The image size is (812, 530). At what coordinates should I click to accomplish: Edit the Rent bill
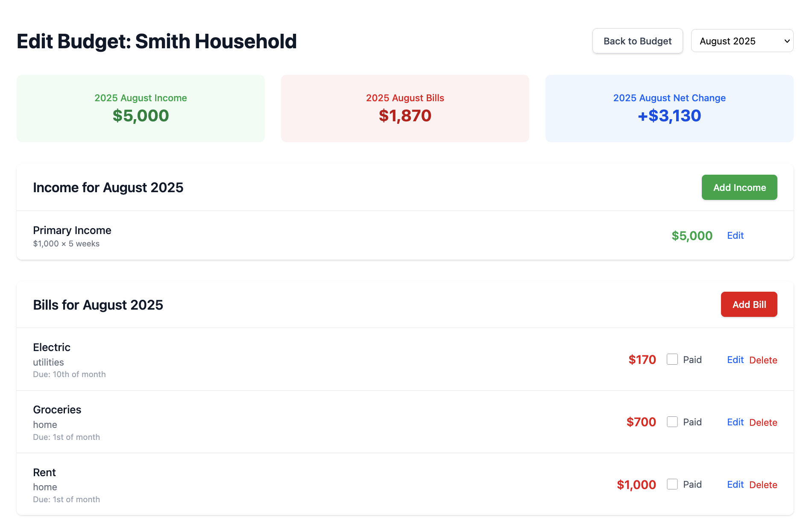[x=735, y=484]
